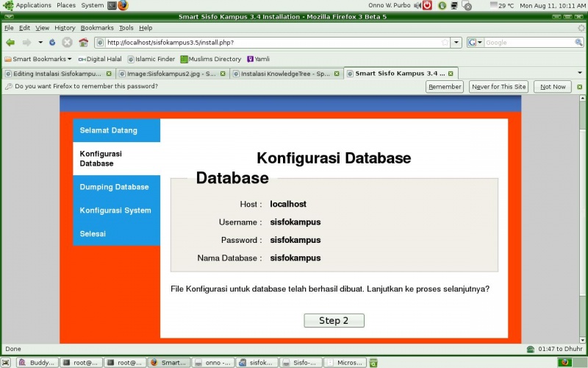Screen dimensions: 588x368
Task: Click Remember to save the password
Action: (x=445, y=87)
